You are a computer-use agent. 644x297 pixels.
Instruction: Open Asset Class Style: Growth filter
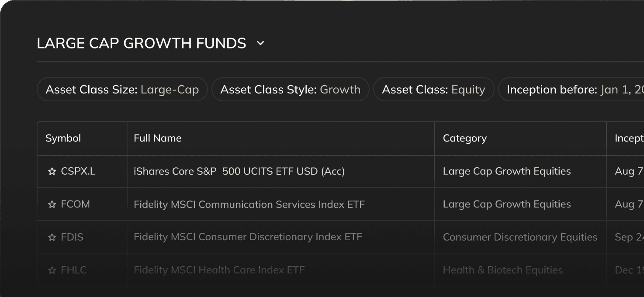tap(290, 90)
